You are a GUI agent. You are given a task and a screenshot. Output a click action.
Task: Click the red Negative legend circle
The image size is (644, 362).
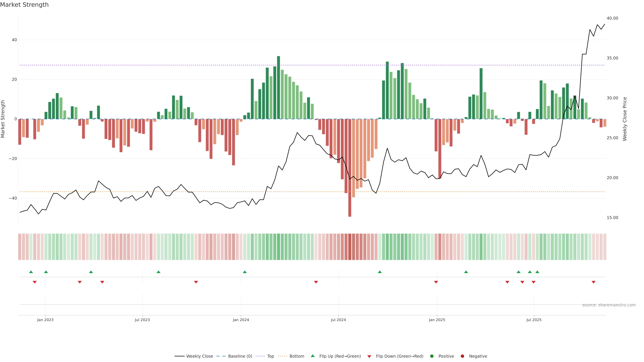point(462,356)
